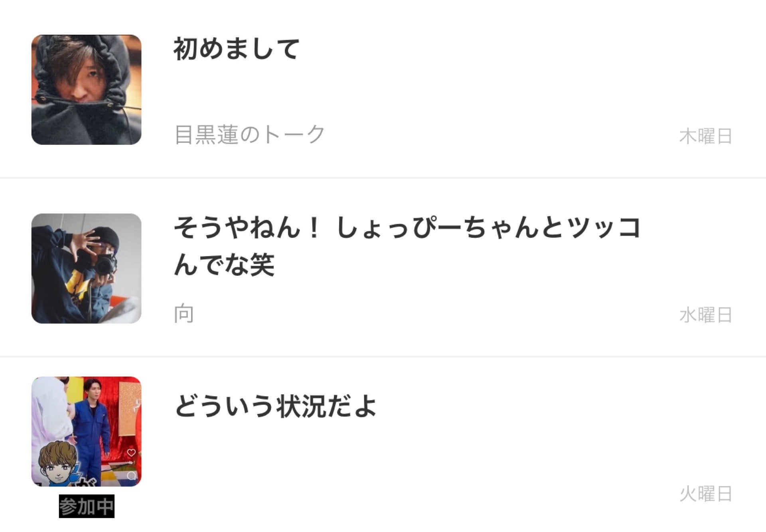The image size is (766, 532).
Task: Click the 火曜日 timestamp
Action: click(x=705, y=494)
